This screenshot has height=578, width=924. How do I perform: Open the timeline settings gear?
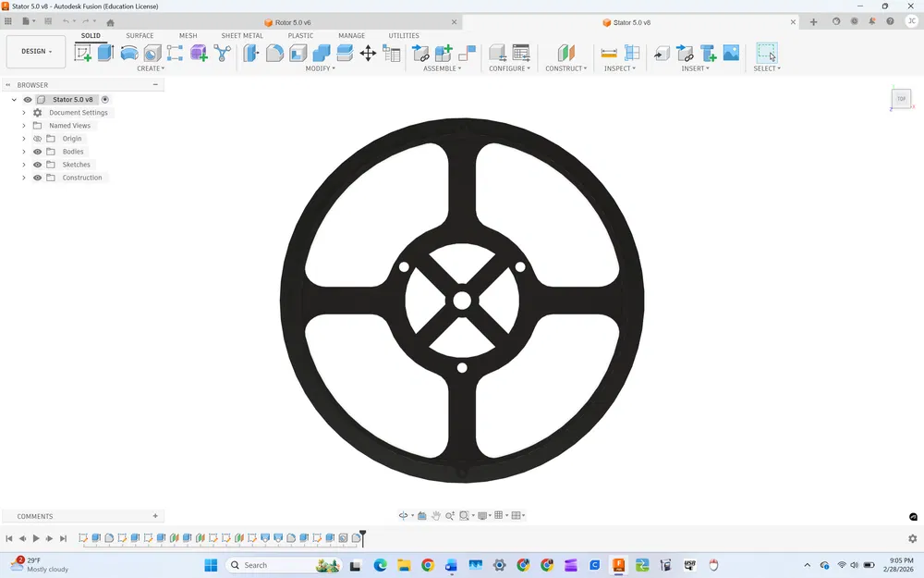pyautogui.click(x=912, y=538)
